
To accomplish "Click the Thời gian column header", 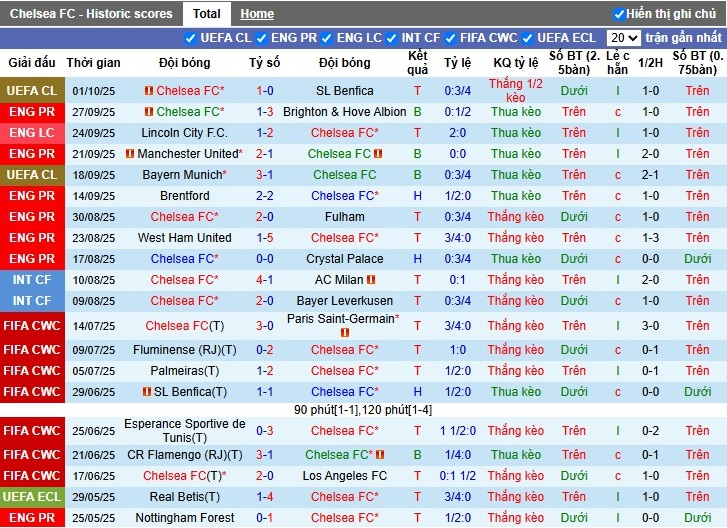I will click(93, 63).
